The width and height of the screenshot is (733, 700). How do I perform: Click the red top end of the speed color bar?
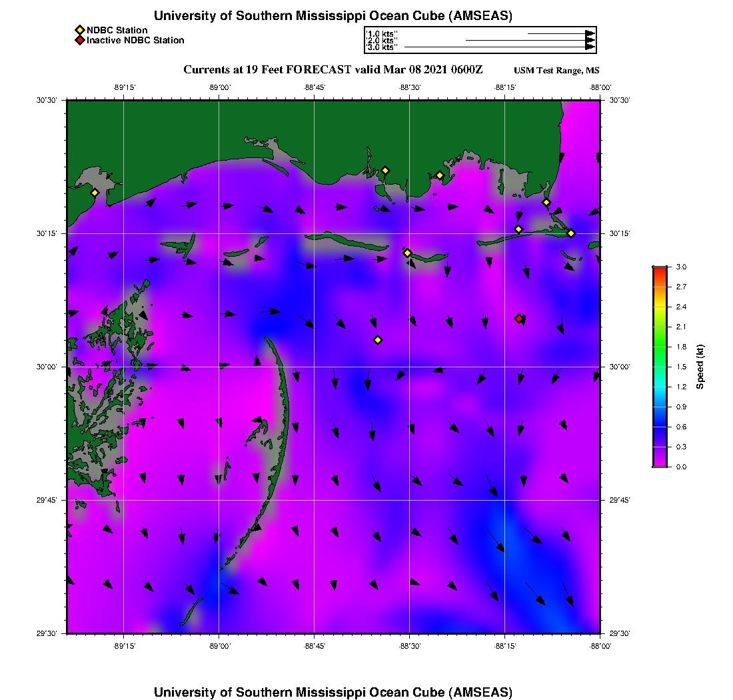click(x=659, y=270)
